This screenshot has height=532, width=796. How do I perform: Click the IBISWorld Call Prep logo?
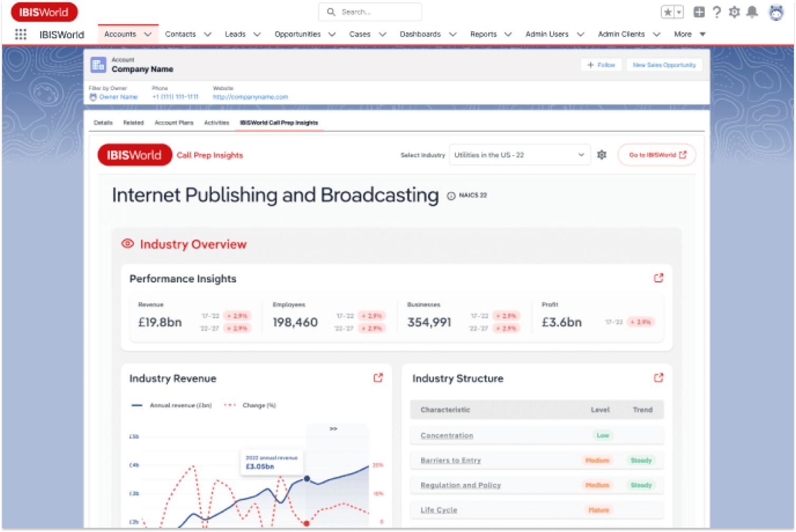point(135,155)
